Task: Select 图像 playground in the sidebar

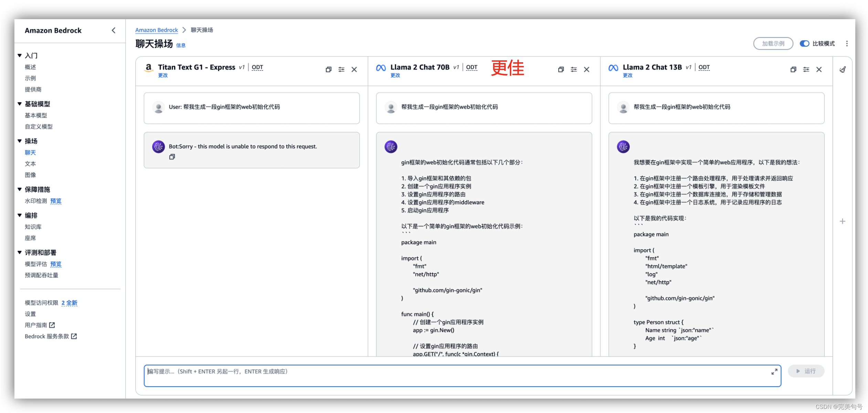Action: [x=30, y=174]
